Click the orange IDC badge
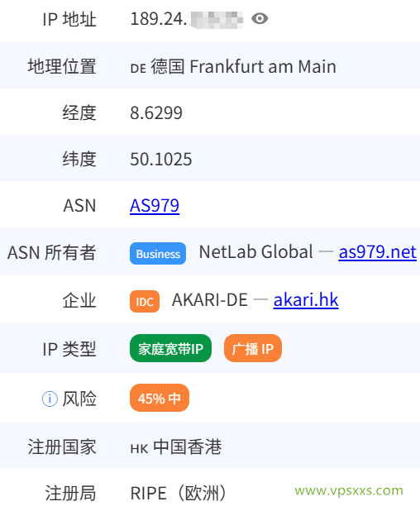Image resolution: width=420 pixels, height=511 pixels. (145, 302)
